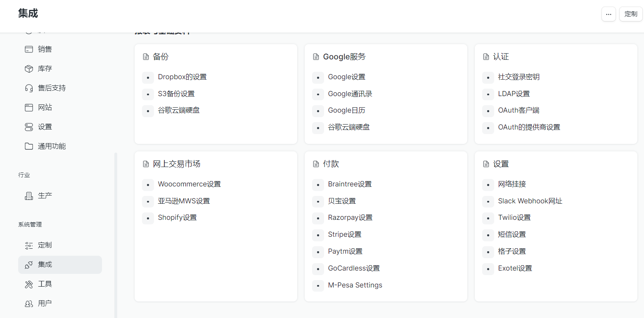
Task: Click the 网站 browser icon in sidebar
Action: coord(29,108)
